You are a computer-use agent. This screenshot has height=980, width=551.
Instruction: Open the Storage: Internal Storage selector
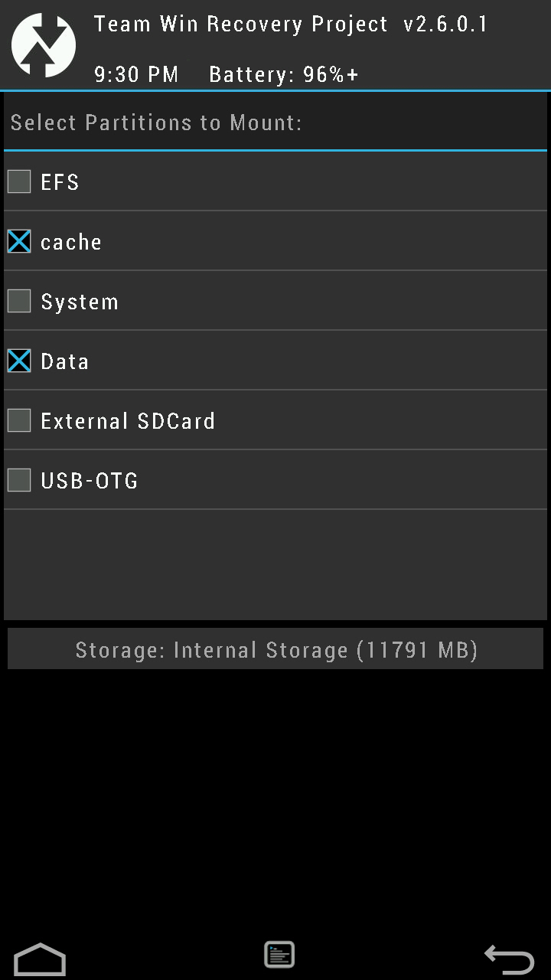pos(275,650)
